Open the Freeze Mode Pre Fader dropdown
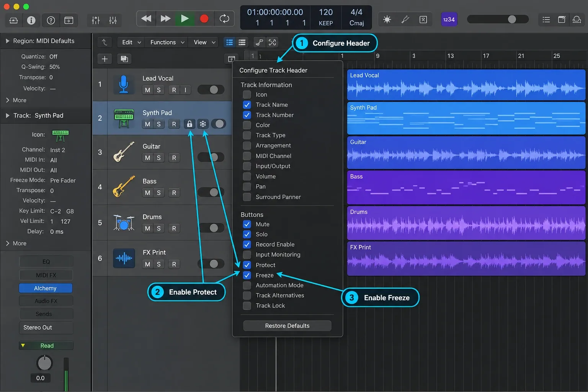Viewport: 588px width, 392px height. point(63,180)
